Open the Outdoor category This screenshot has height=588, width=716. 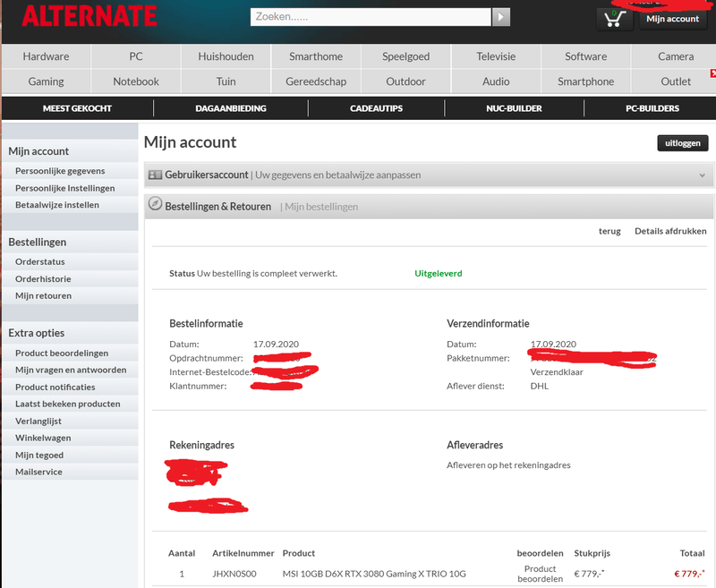(406, 81)
